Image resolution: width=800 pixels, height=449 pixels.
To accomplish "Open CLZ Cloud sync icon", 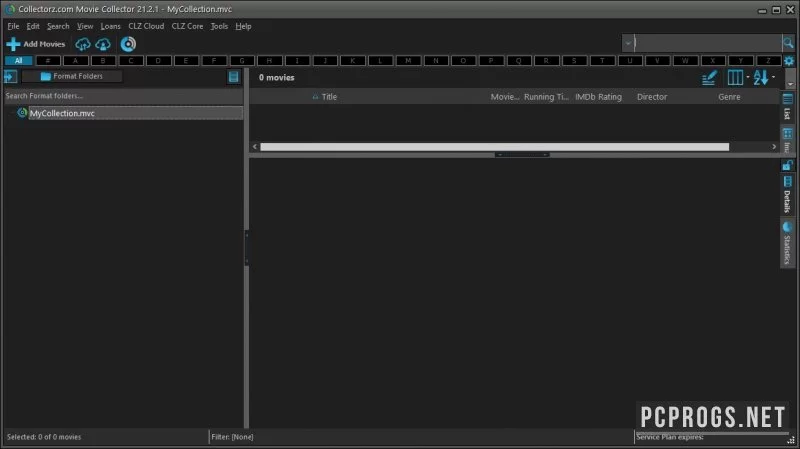I will coord(83,44).
